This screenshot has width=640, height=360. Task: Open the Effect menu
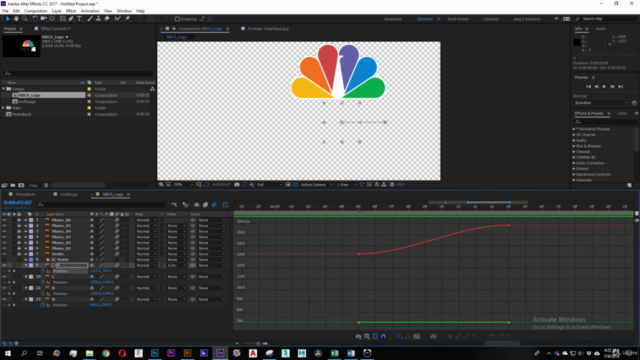pyautogui.click(x=71, y=11)
